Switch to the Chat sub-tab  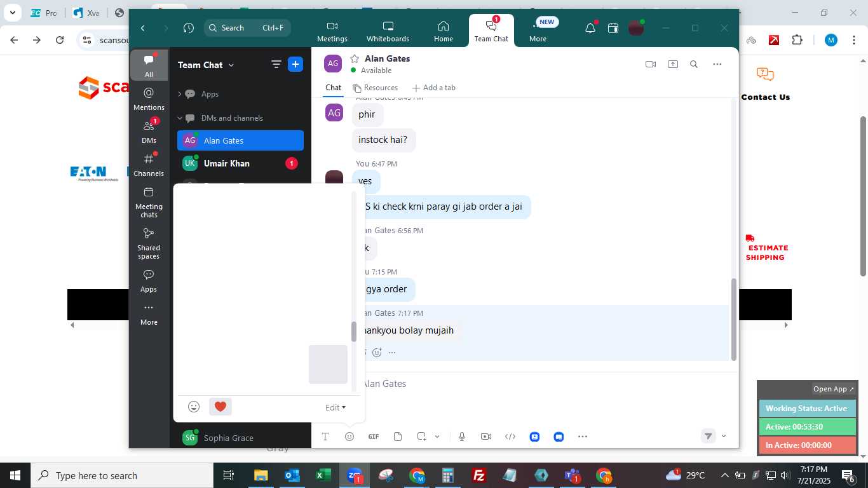tap(334, 88)
